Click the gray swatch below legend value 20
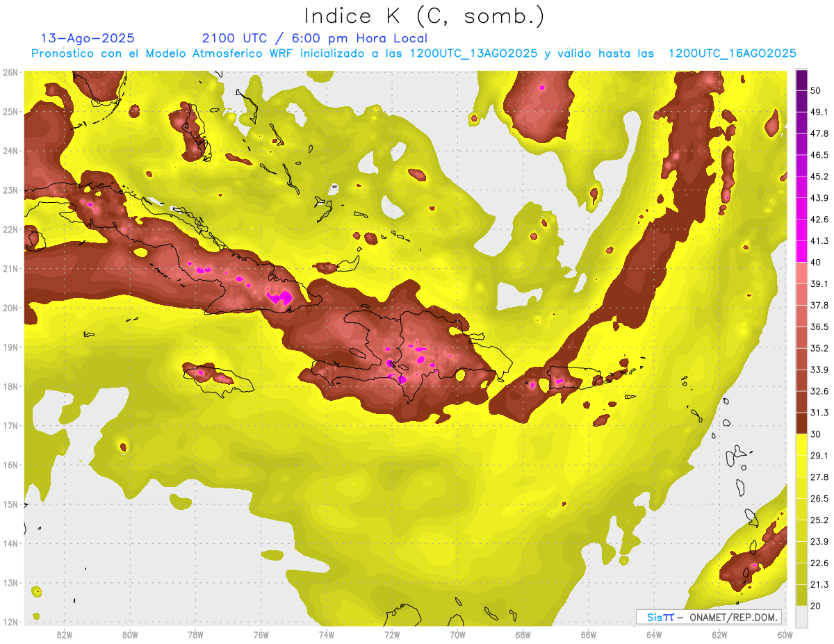 pyautogui.click(x=801, y=616)
